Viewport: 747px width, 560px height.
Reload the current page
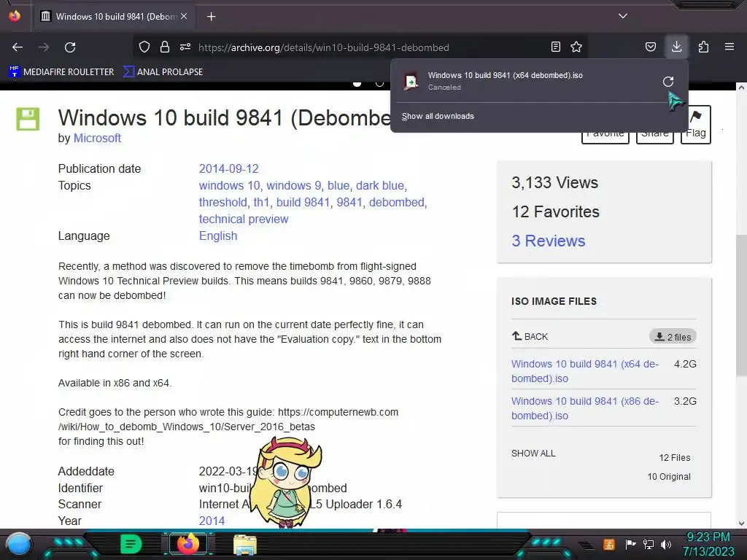[x=70, y=47]
